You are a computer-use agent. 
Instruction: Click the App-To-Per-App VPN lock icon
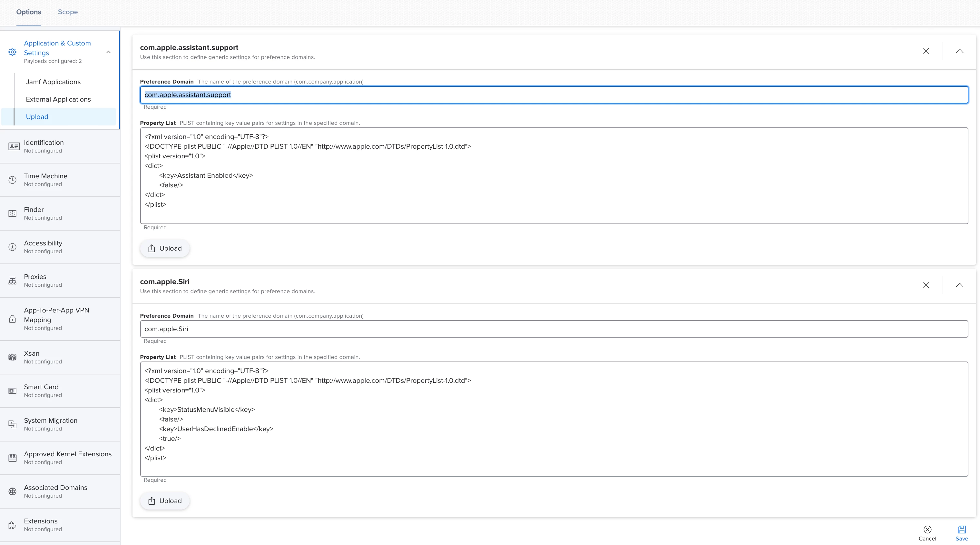click(13, 319)
